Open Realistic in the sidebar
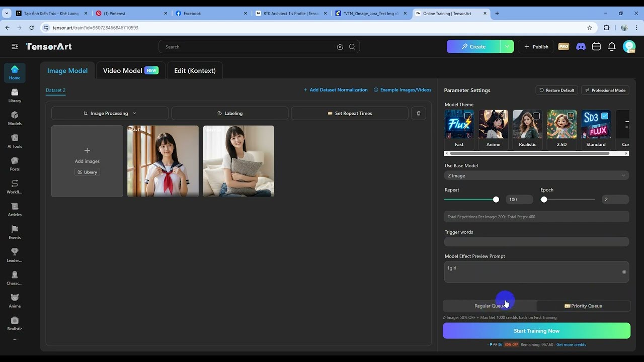644x362 pixels. (15, 324)
